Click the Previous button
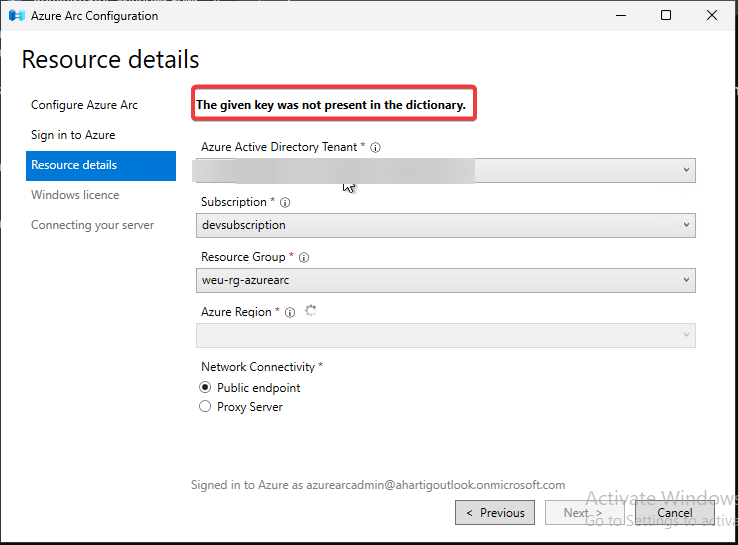This screenshot has height=545, width=738. click(x=495, y=513)
